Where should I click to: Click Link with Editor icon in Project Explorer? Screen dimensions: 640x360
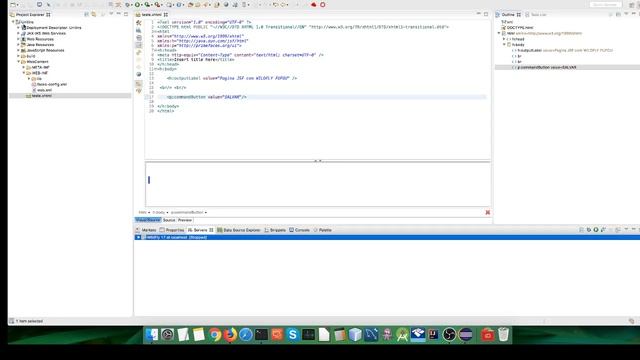point(94,15)
